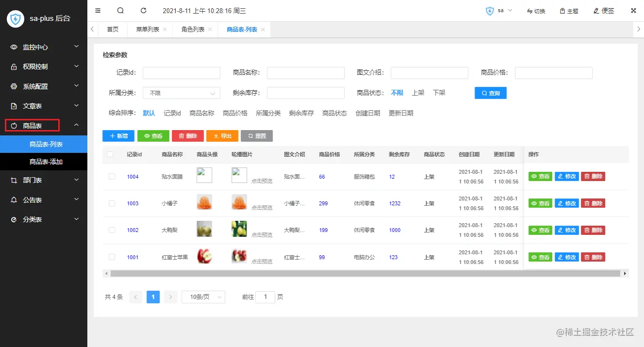Check the row 1004 checkbox
The image size is (644, 347).
click(112, 177)
